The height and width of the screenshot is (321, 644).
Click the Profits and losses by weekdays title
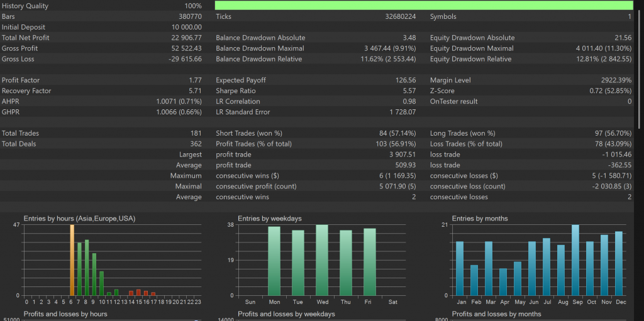coord(286,314)
